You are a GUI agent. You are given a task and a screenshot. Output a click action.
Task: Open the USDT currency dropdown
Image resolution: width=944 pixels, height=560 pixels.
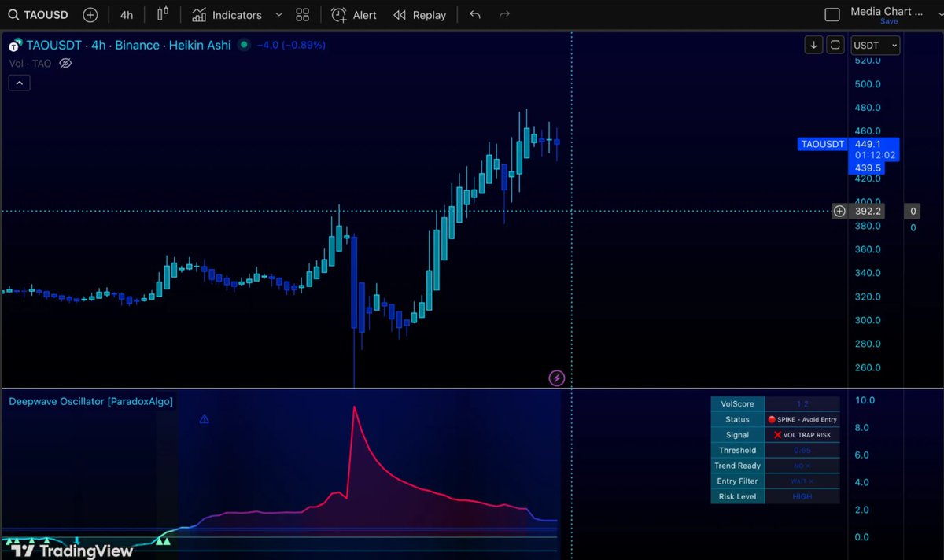(x=876, y=46)
